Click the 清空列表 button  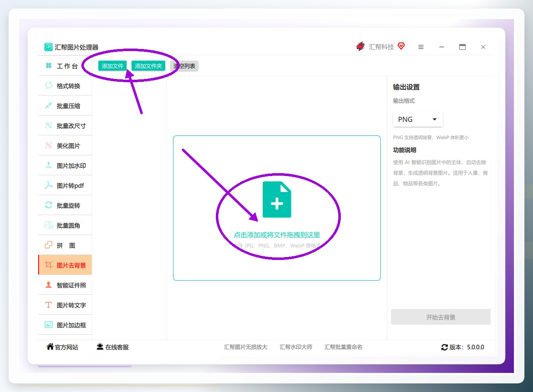point(184,66)
